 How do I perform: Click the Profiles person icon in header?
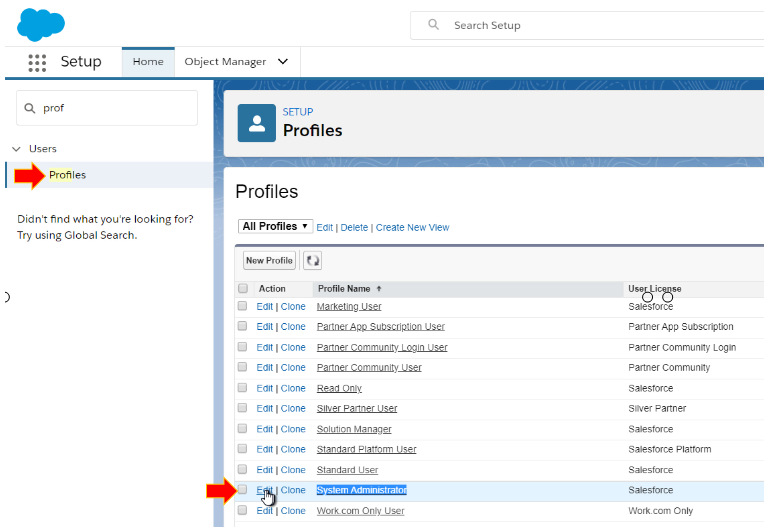(257, 123)
